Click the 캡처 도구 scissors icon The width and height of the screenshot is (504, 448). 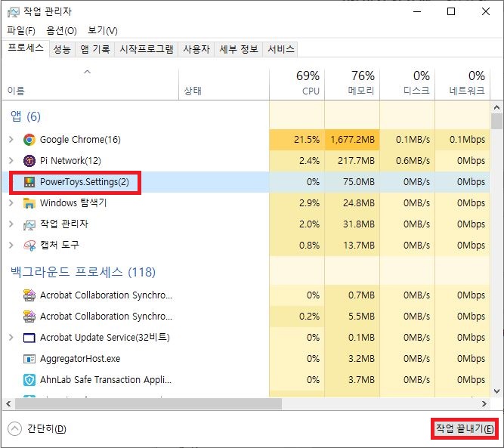[29, 246]
